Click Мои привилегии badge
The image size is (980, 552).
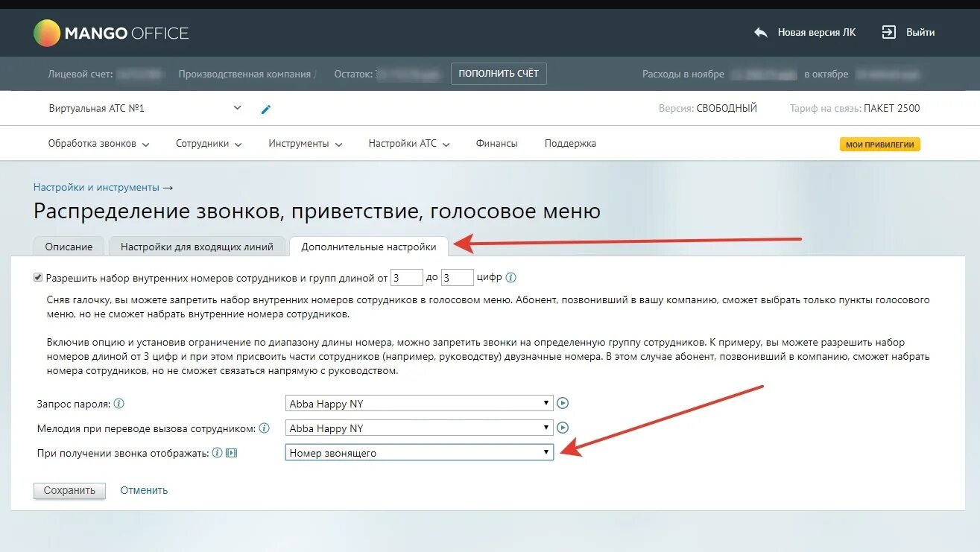click(x=880, y=145)
